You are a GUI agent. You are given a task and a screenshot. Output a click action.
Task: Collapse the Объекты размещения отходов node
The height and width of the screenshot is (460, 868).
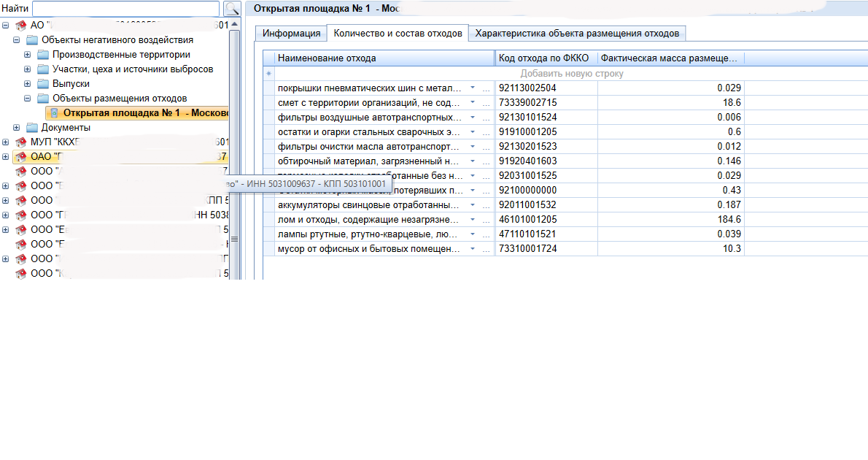pyautogui.click(x=28, y=99)
